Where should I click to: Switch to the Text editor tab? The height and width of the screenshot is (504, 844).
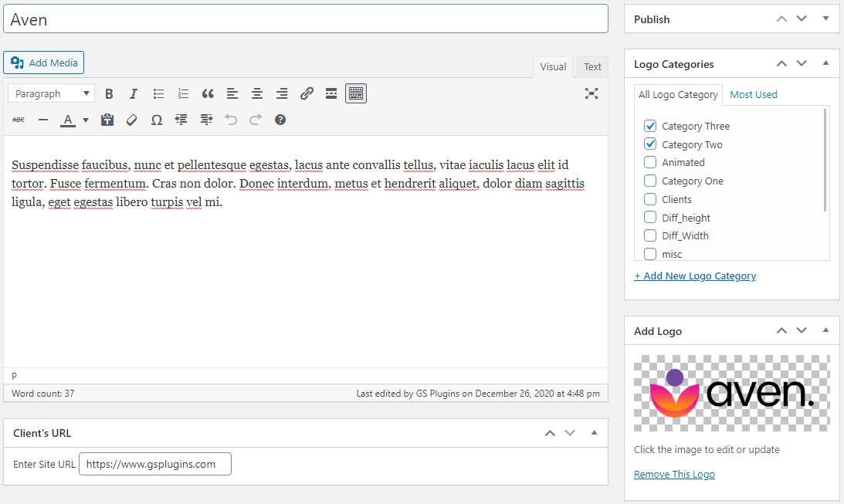592,67
